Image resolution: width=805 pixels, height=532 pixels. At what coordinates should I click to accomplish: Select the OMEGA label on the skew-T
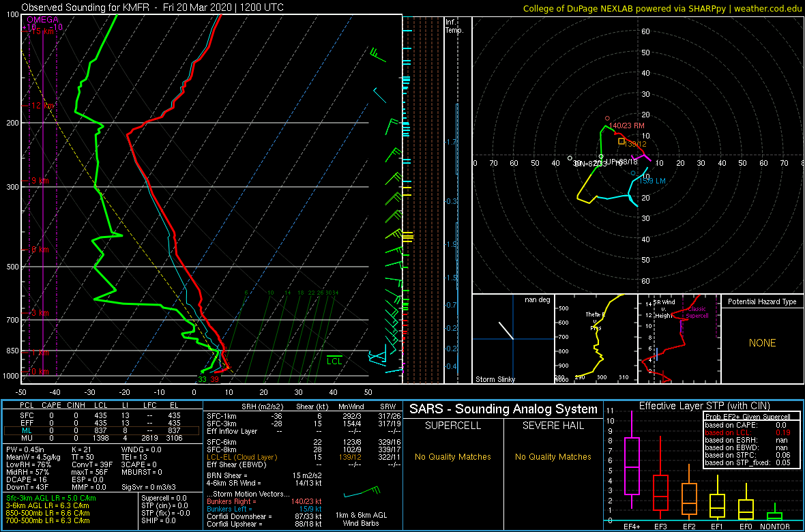pyautogui.click(x=42, y=20)
